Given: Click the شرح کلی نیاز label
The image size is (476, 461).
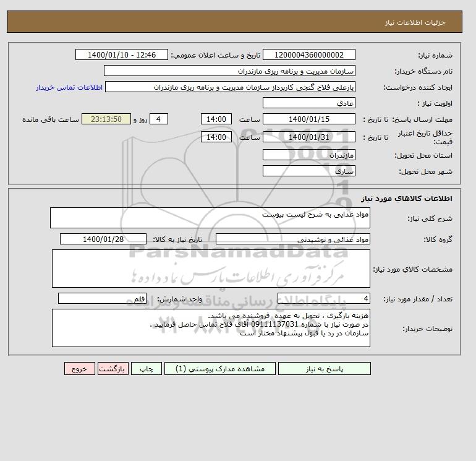Looking at the screenshot, I should click(430, 218).
